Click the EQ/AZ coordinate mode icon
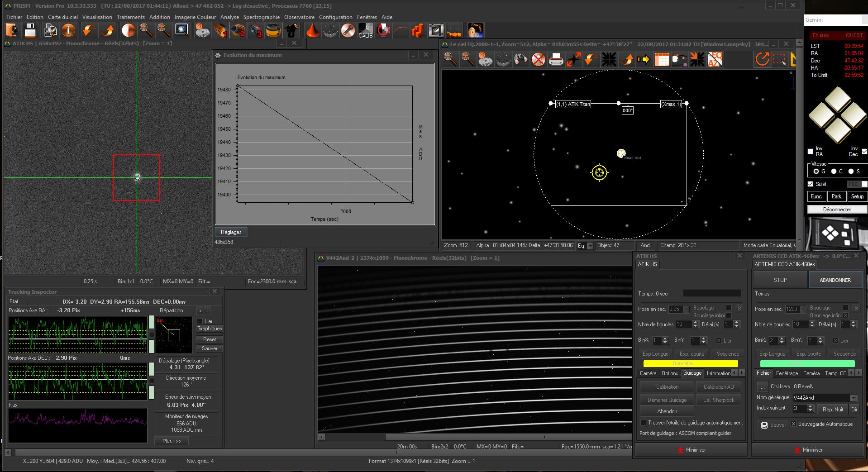The image size is (868, 472). pyautogui.click(x=715, y=59)
